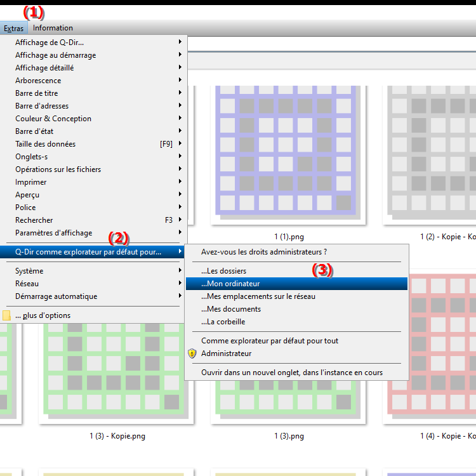This screenshot has height=476, width=476.
Task: Expand arrow next to Démarrage automatique
Action: (x=180, y=296)
